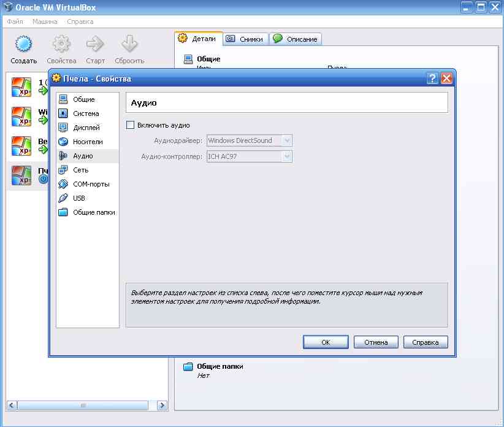Switch to the Снимки tab
This screenshot has width=504, height=427.
click(x=246, y=39)
